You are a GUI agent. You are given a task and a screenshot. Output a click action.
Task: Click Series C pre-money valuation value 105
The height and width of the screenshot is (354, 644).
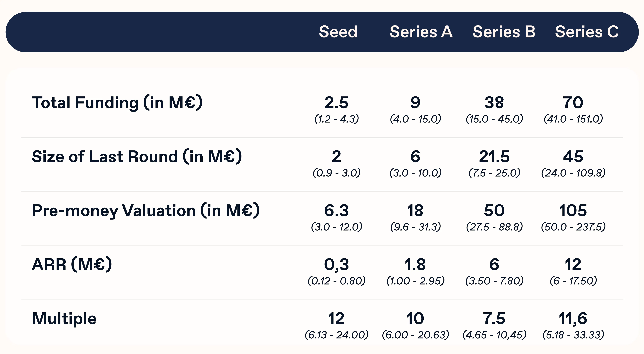point(573,211)
